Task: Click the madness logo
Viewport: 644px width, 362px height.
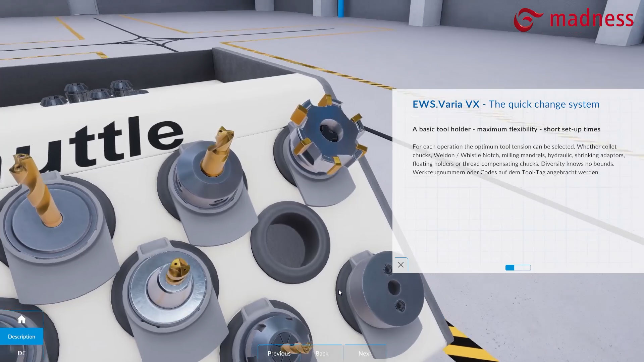Action: pyautogui.click(x=574, y=19)
